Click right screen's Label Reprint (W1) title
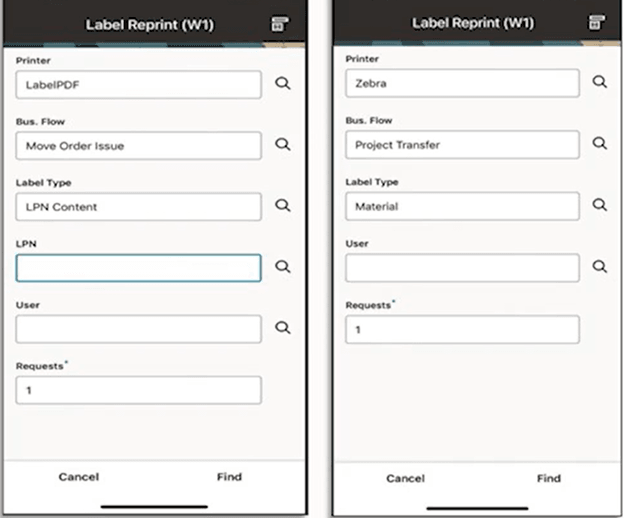This screenshot has height=518, width=624. (x=473, y=23)
